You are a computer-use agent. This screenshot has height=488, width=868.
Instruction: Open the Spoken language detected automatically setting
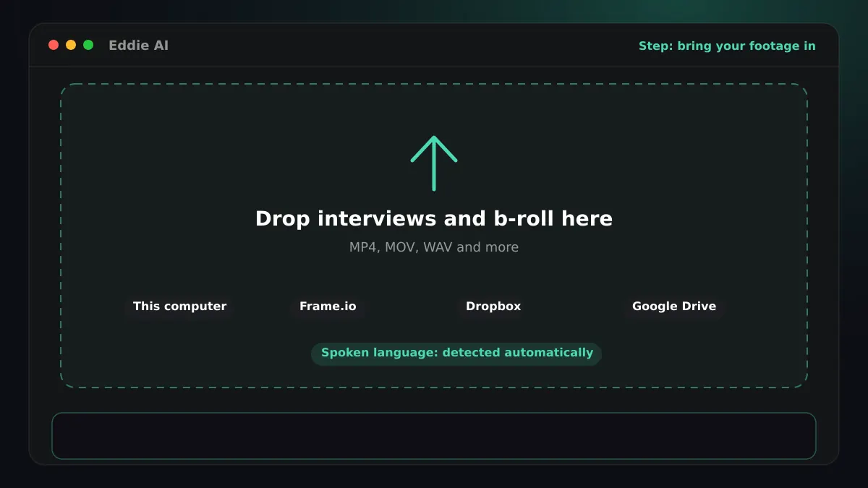456,354
